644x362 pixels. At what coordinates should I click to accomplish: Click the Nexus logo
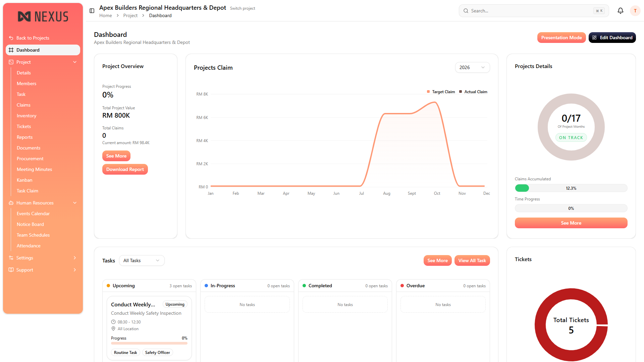click(43, 16)
